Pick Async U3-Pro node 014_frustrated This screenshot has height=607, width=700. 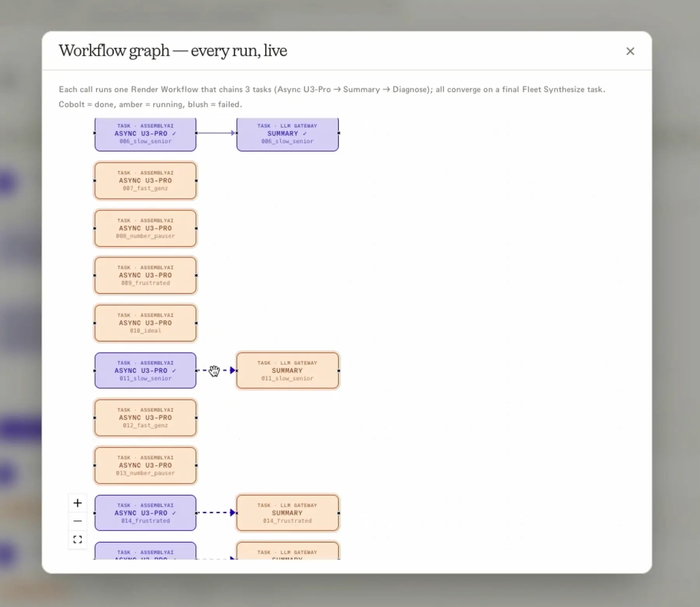[x=145, y=513]
